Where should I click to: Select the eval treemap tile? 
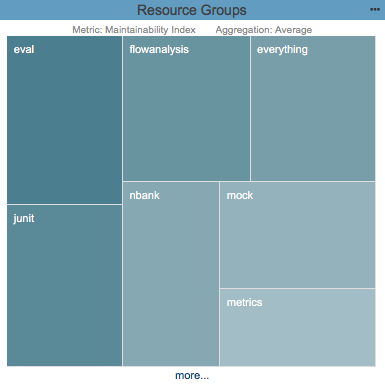point(64,120)
